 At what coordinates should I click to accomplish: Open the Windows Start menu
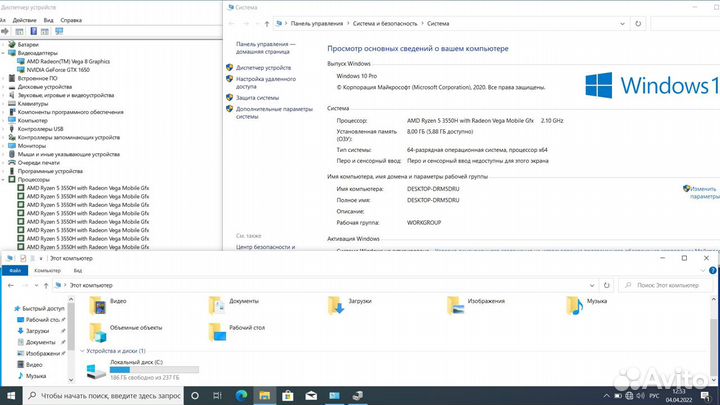[x=11, y=395]
